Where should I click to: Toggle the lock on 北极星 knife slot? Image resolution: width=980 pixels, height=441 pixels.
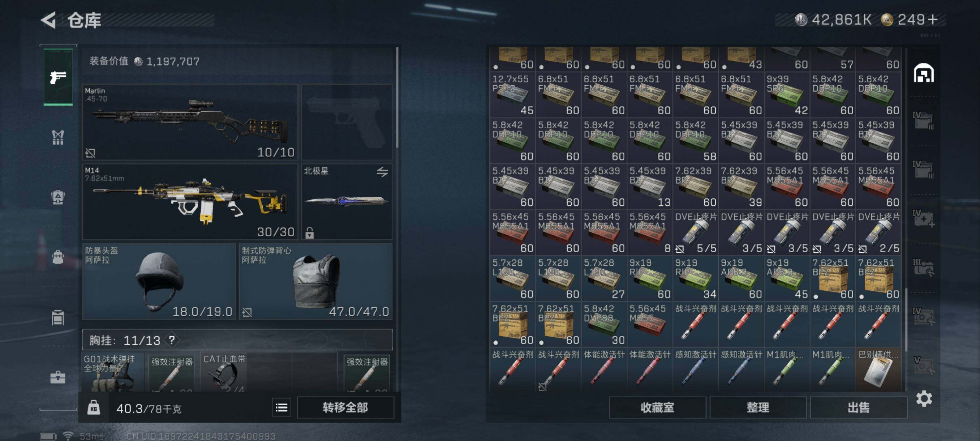(x=309, y=232)
